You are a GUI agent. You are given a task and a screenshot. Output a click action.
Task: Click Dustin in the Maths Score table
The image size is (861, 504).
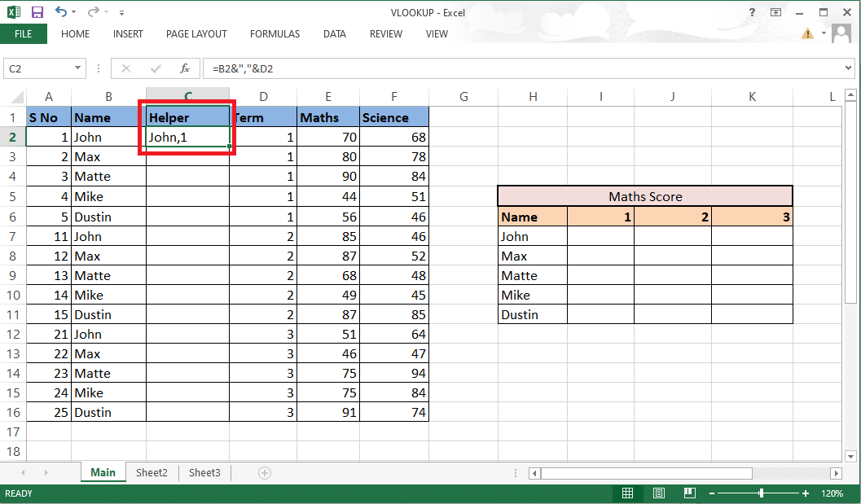533,314
